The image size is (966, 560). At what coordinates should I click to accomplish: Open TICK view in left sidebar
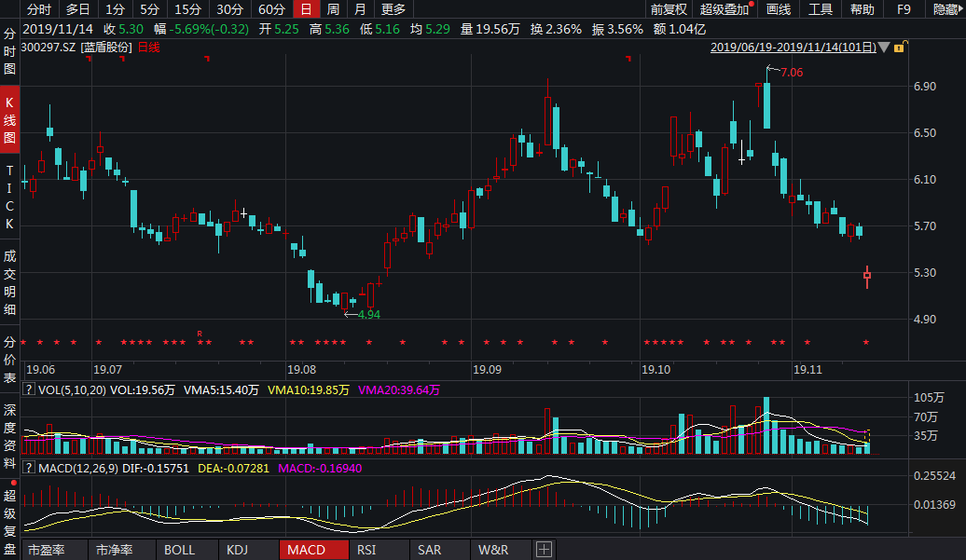(9, 197)
